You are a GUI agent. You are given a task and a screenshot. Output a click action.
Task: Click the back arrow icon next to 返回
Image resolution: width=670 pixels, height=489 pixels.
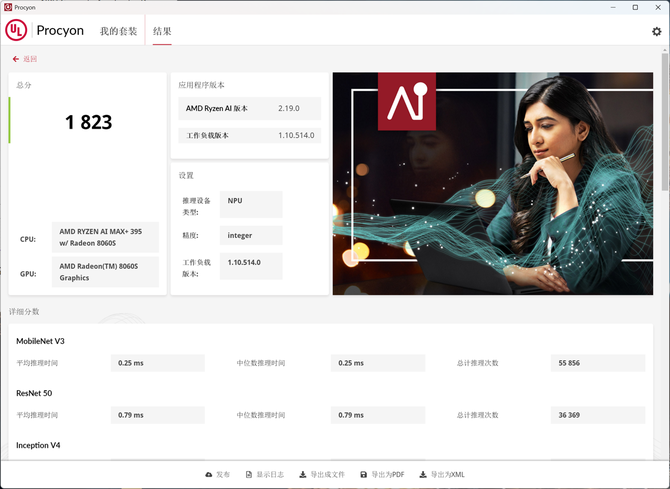pos(16,59)
